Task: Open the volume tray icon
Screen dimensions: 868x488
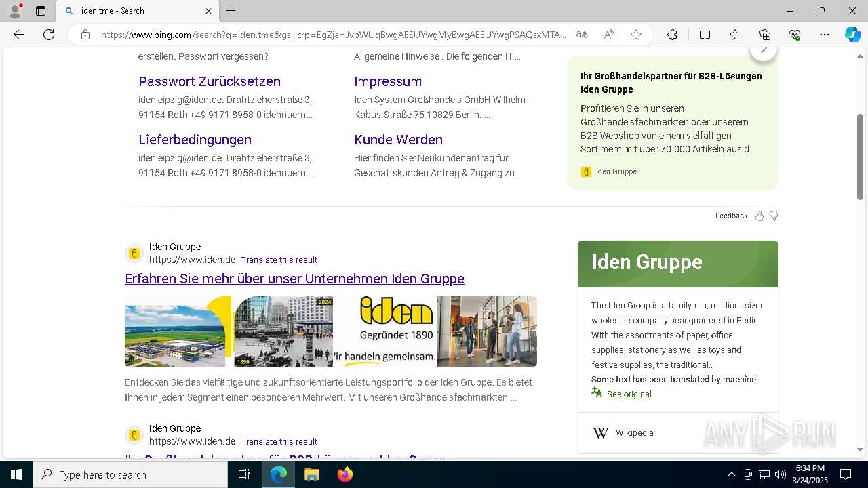Action: point(781,474)
